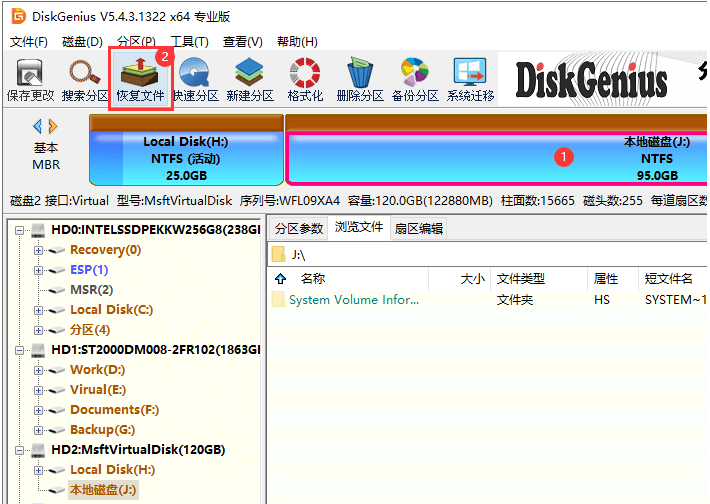Choose the 格式化 (Format) toolbar icon

tap(305, 80)
